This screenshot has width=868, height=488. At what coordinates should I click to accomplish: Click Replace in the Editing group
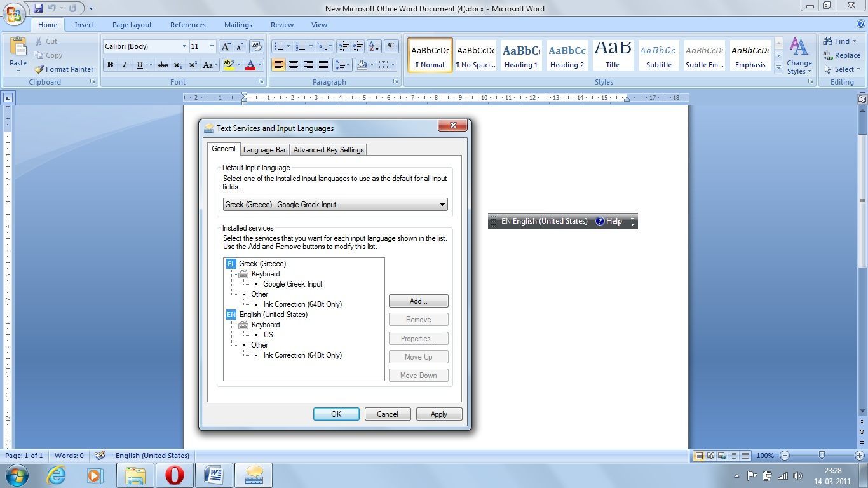coord(842,55)
